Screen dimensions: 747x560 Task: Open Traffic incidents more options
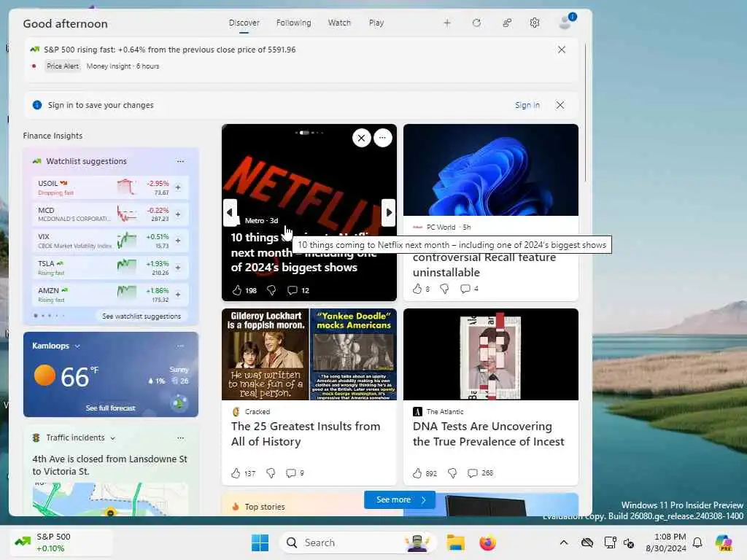point(181,437)
